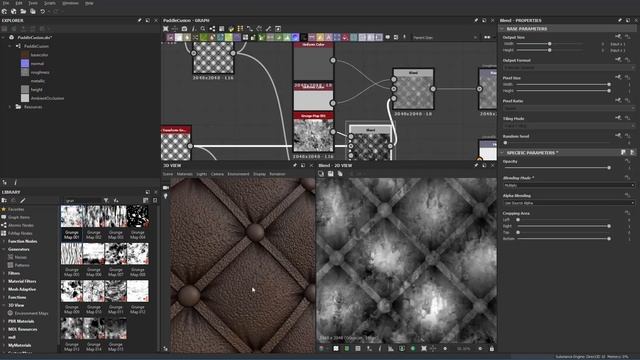Select the basecolor output in Explorer
The width and height of the screenshot is (640, 360).
(x=40, y=55)
